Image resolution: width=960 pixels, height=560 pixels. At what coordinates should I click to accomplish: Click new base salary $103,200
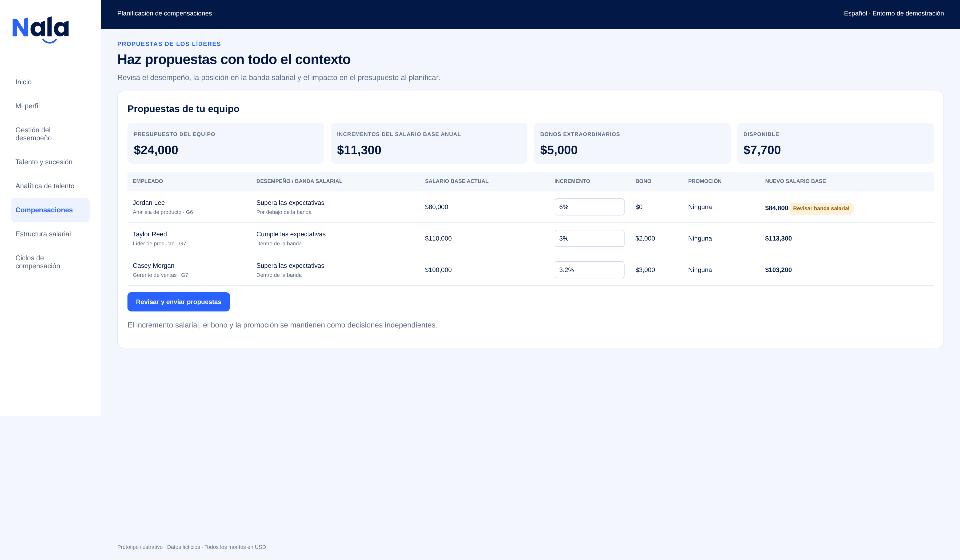(778, 270)
